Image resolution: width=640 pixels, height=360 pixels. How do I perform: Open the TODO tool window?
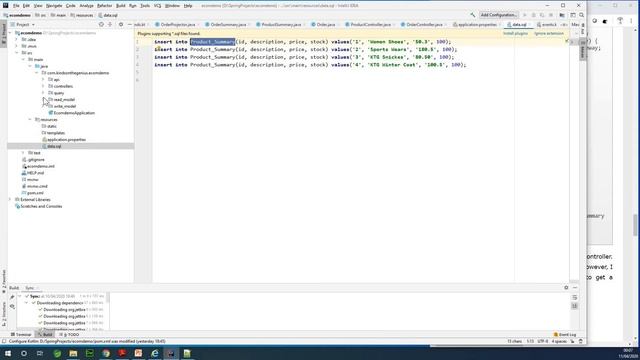point(69,335)
